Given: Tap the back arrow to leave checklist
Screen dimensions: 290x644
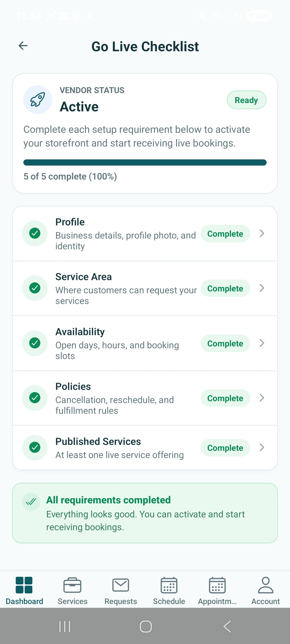Looking at the screenshot, I should [x=23, y=46].
